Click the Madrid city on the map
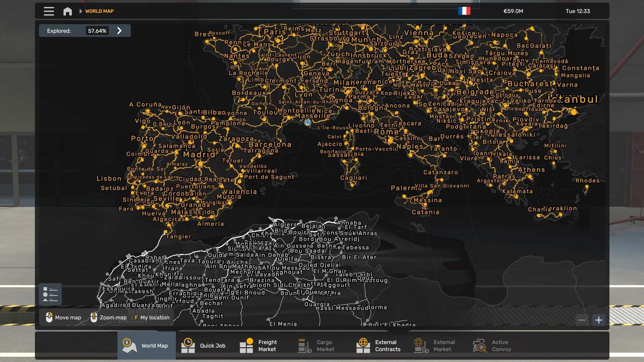This screenshot has width=644, height=362. coord(199,155)
